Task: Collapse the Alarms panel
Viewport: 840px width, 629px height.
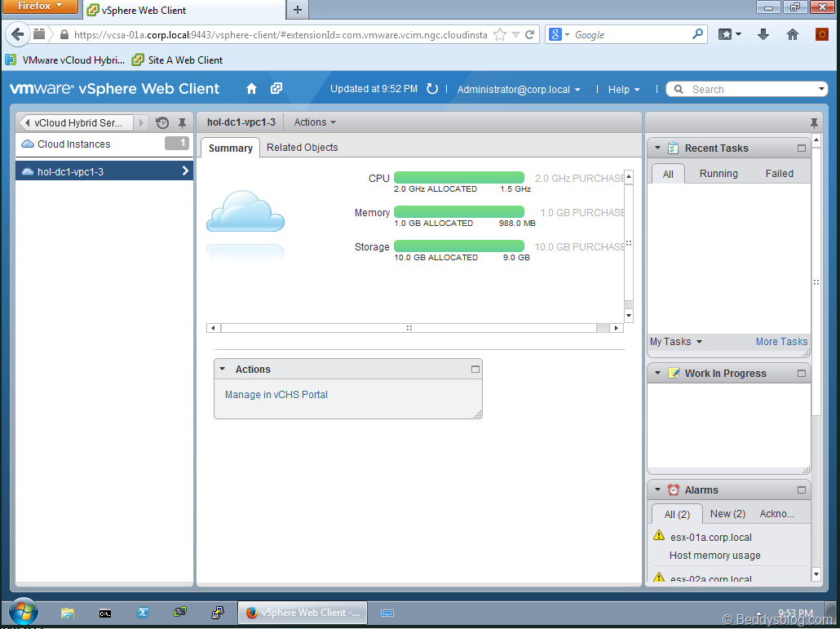Action: (x=657, y=489)
